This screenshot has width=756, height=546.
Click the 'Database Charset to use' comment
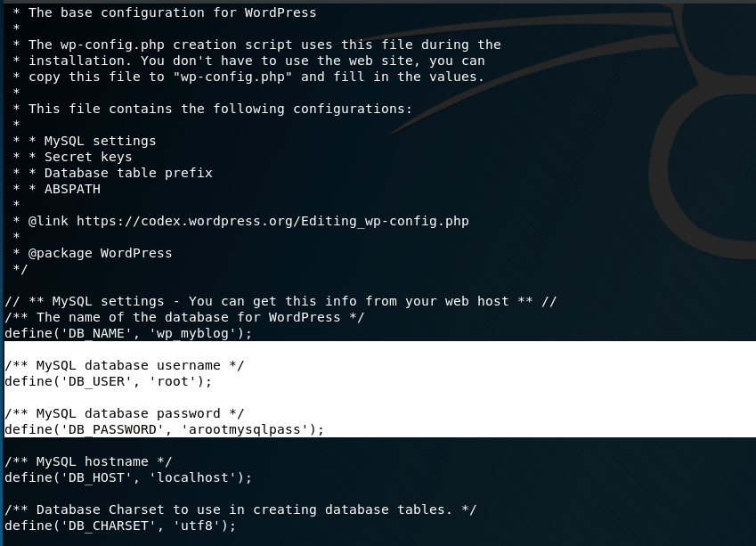pos(240,509)
